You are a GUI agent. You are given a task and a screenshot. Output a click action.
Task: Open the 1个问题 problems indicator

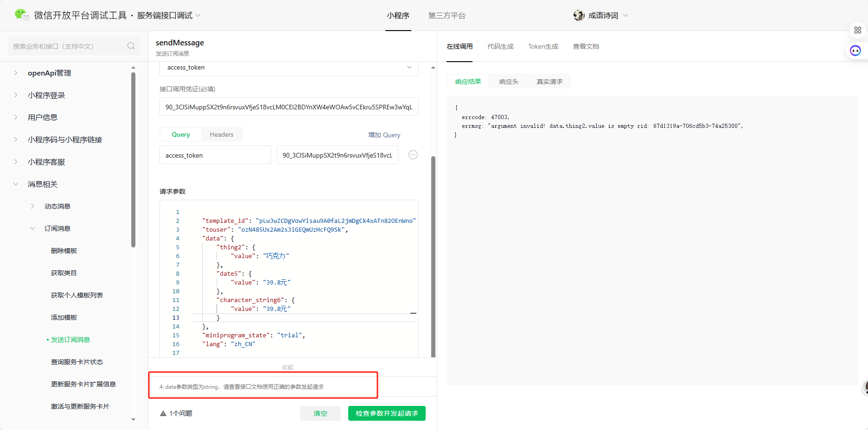pos(176,413)
